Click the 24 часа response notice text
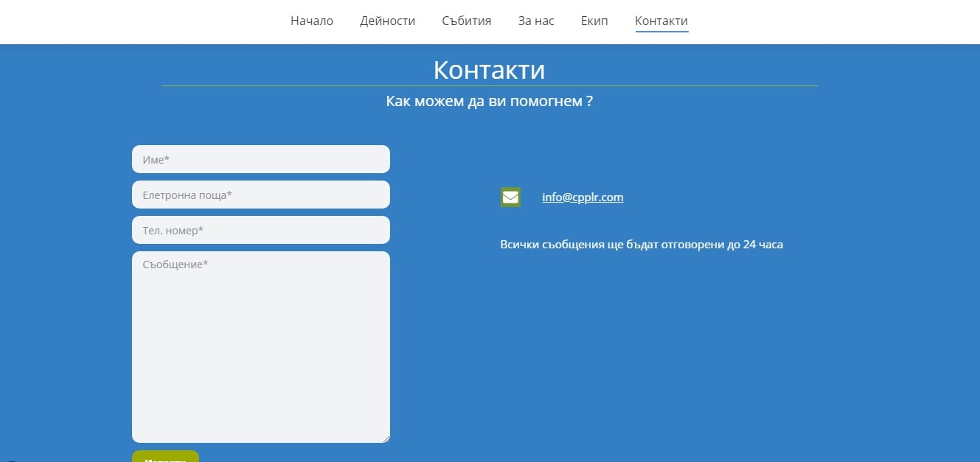 point(642,245)
